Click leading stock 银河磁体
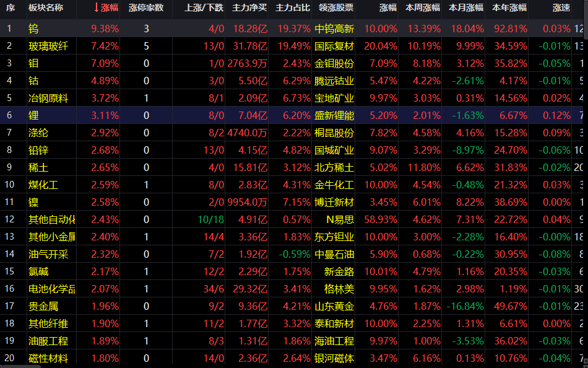The image size is (588, 368). (334, 358)
